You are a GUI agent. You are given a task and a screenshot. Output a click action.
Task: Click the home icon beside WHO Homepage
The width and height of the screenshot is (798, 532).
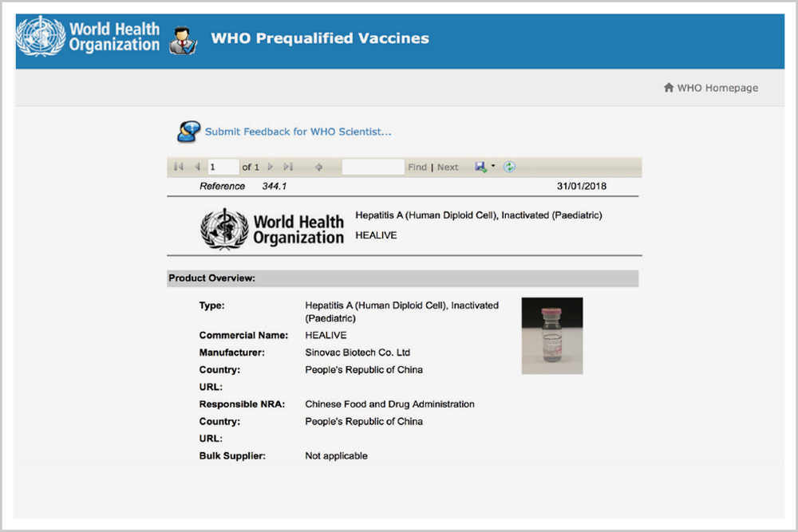pyautogui.click(x=669, y=88)
